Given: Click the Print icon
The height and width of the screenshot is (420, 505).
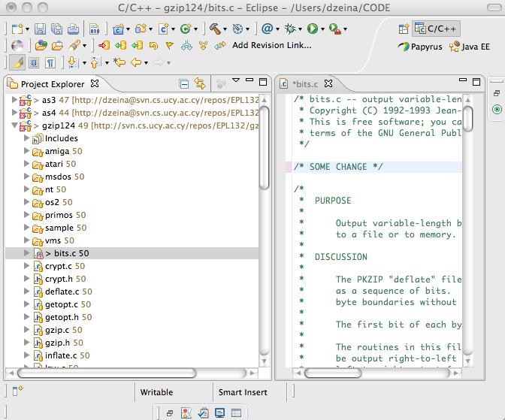Looking at the screenshot, I should pyautogui.click(x=73, y=29).
